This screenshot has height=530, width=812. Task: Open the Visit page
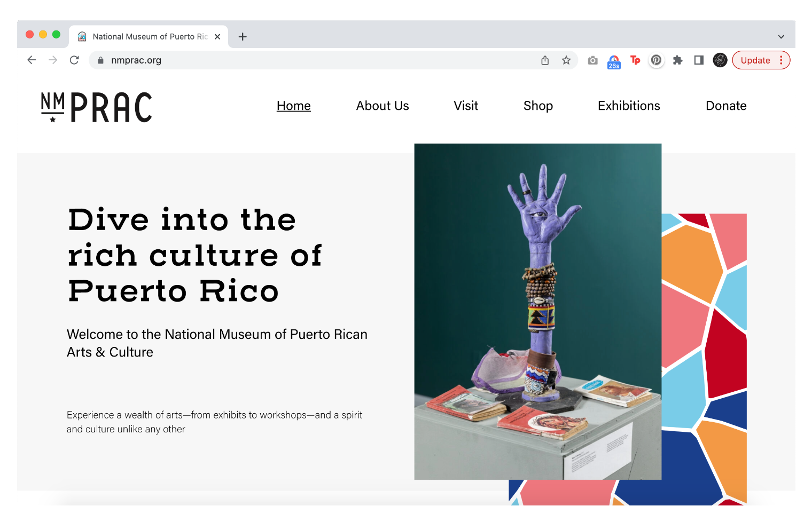tap(466, 106)
